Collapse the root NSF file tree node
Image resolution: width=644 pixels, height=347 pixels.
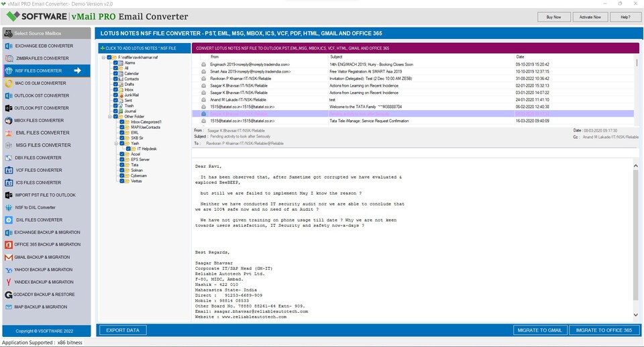point(104,58)
